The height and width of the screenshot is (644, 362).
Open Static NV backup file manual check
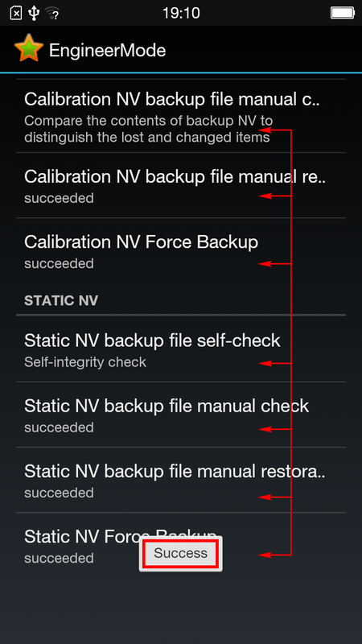pyautogui.click(x=181, y=415)
